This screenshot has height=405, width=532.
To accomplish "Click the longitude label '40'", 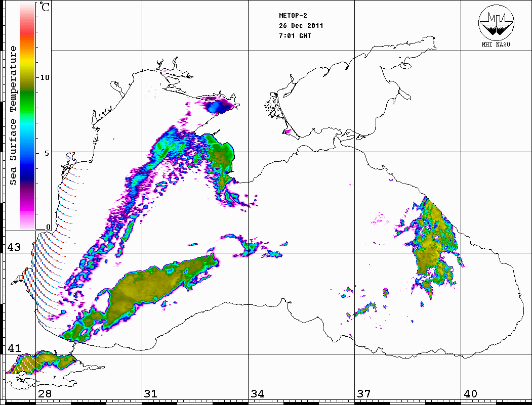I will (470, 393).
